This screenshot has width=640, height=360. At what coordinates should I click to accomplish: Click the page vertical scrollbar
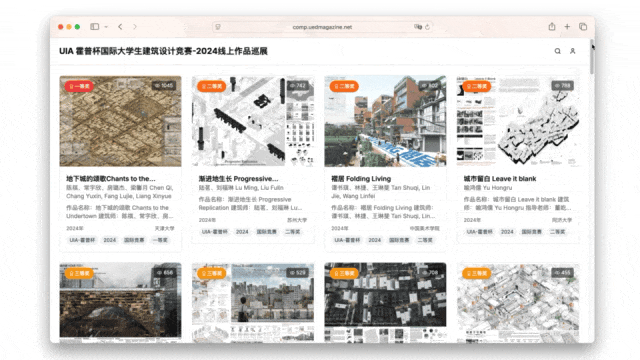point(592,57)
